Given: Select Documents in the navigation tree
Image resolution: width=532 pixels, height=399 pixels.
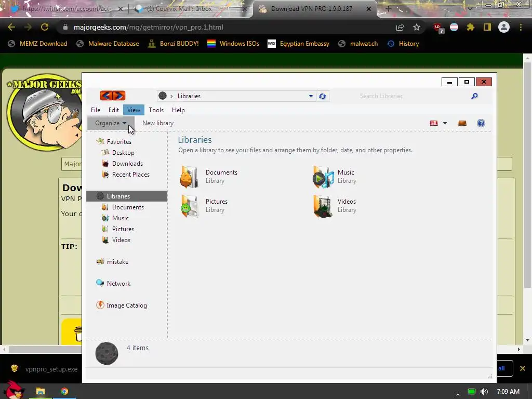Looking at the screenshot, I should [x=128, y=207].
